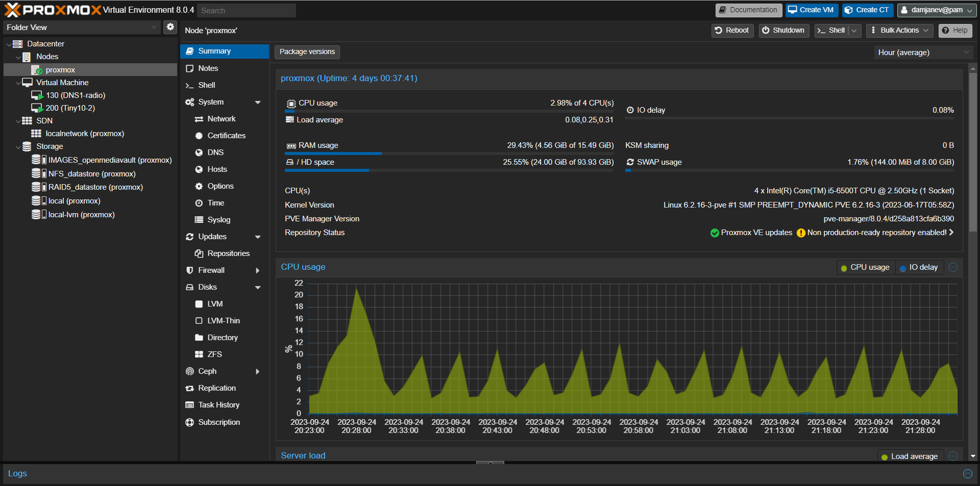Click the IMAGES_openmediavault storage icon
980x486 pixels.
[39, 160]
